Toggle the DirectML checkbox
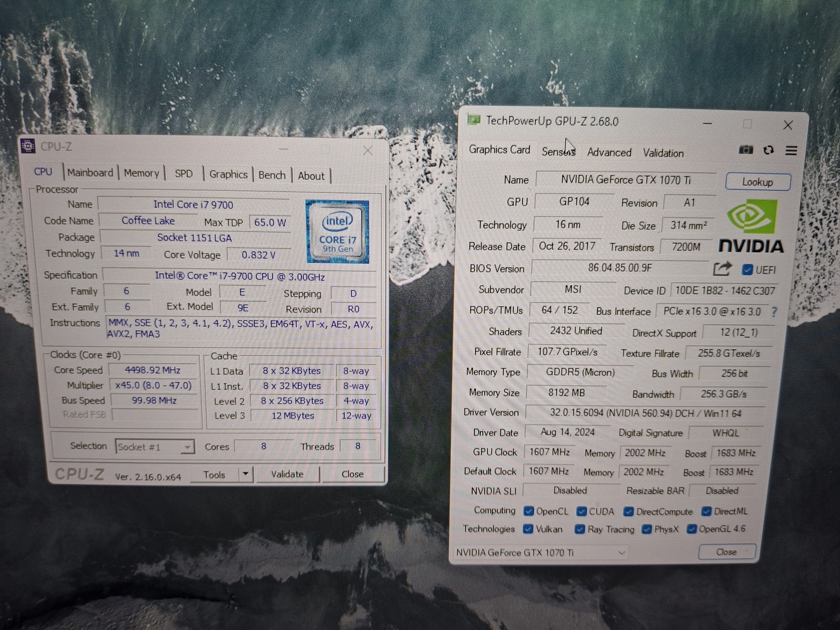The width and height of the screenshot is (840, 630). [x=706, y=511]
